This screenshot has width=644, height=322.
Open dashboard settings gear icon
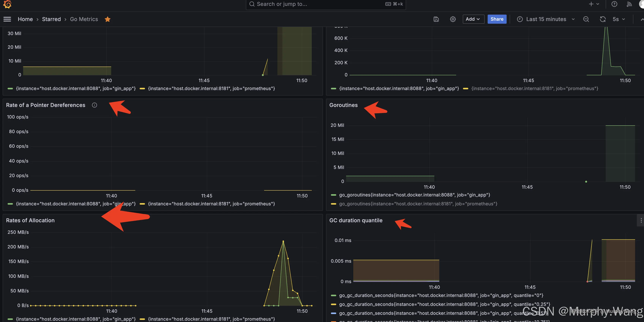tap(453, 19)
